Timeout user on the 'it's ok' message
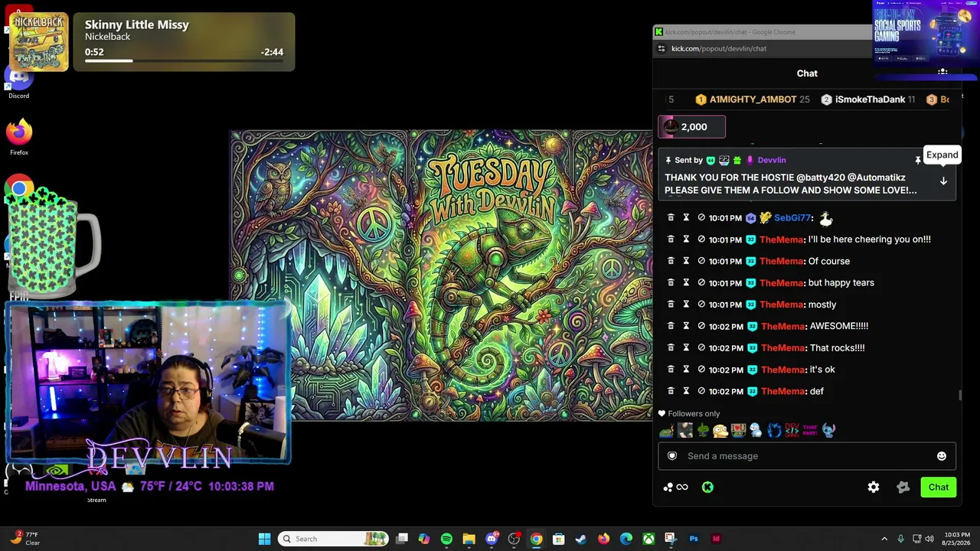 [686, 370]
